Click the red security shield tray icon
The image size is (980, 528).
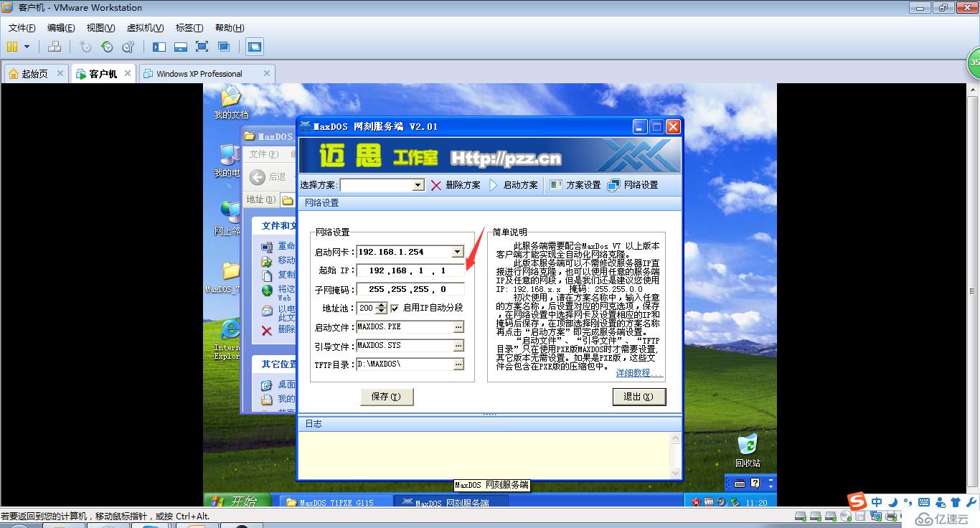[x=696, y=502]
